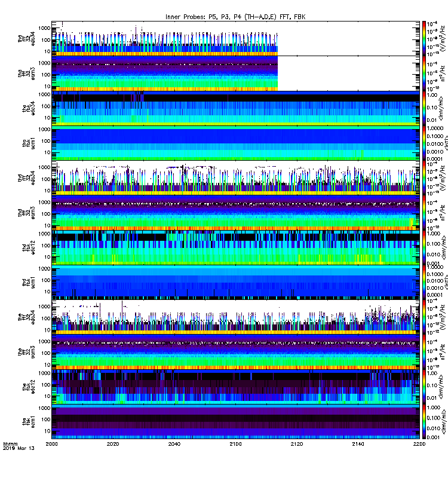Image resolution: width=448 pixels, height=478 pixels.
Task: Click the 'tha fff 32 edc34' panel label
Action: tap(26, 39)
